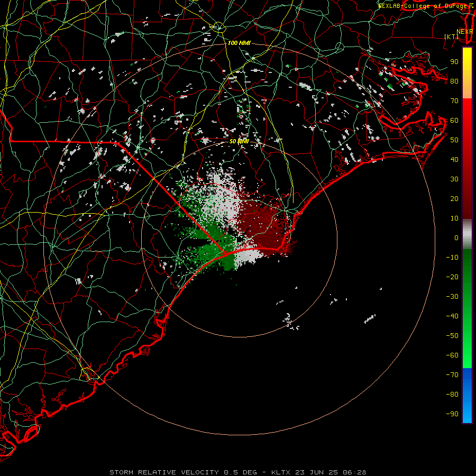Image resolution: width=476 pixels, height=476 pixels.
Task: Select the -80 knot scale label
Action: tap(452, 395)
